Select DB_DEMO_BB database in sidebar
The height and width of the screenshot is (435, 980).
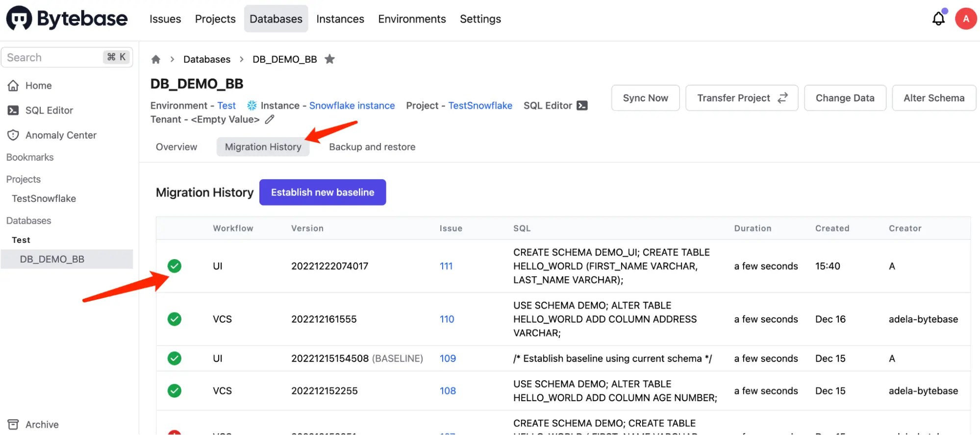tap(67, 259)
